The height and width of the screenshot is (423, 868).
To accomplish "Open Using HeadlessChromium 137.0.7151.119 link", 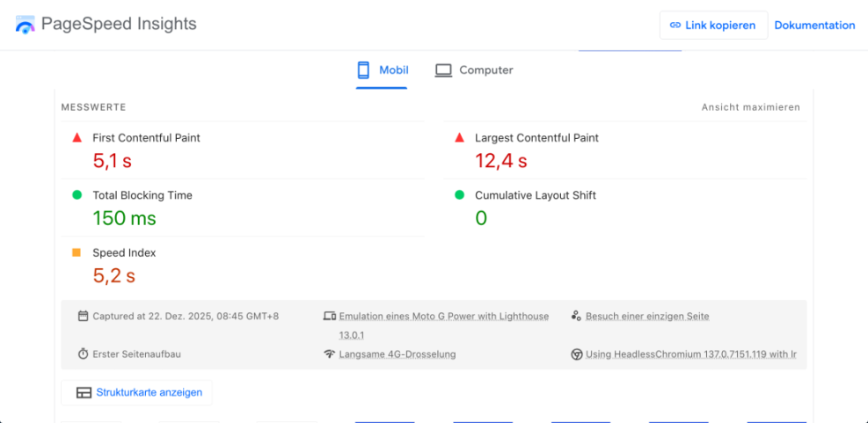I will coord(691,354).
